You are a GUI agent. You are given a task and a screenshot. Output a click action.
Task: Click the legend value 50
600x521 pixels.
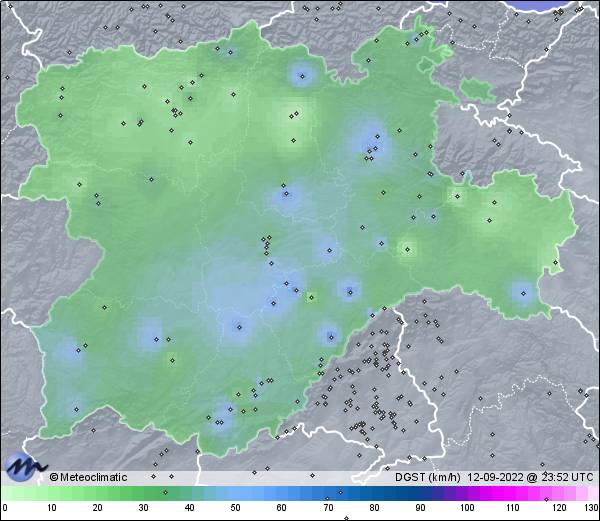235,508
